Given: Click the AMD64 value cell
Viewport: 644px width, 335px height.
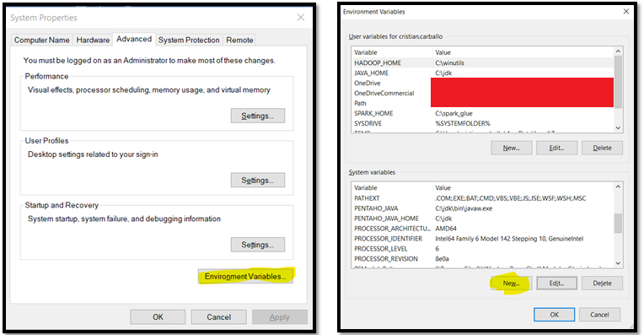Looking at the screenshot, I should click(446, 229).
